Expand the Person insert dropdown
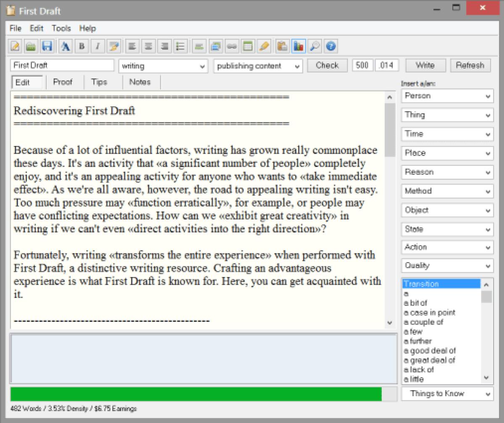Viewport: 504px width, 423px height. tap(446, 96)
